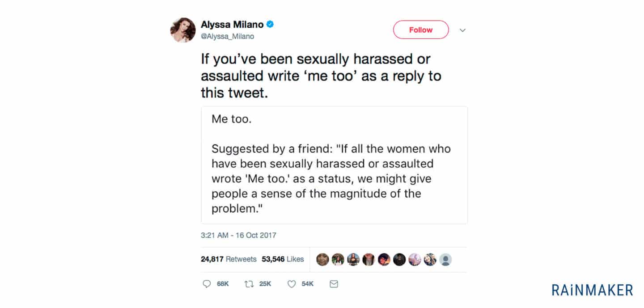Open the Alyssa Milano display name link
The image size is (644, 308).
coord(232,25)
